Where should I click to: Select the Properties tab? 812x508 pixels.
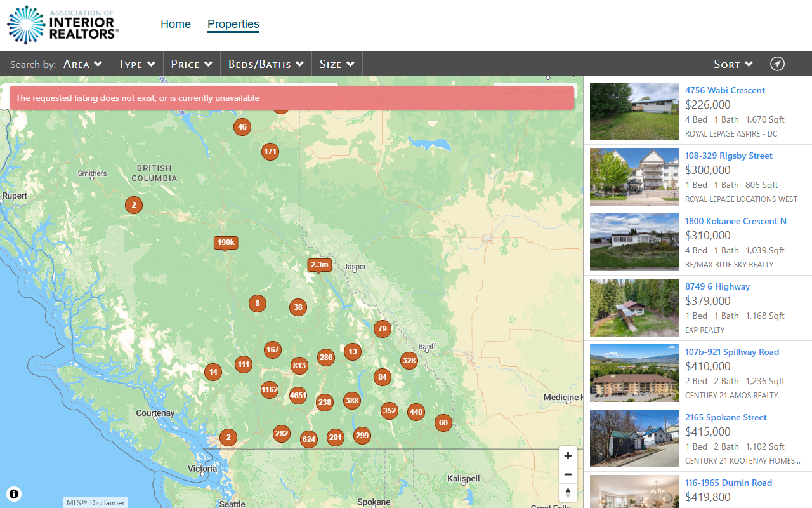(x=233, y=24)
